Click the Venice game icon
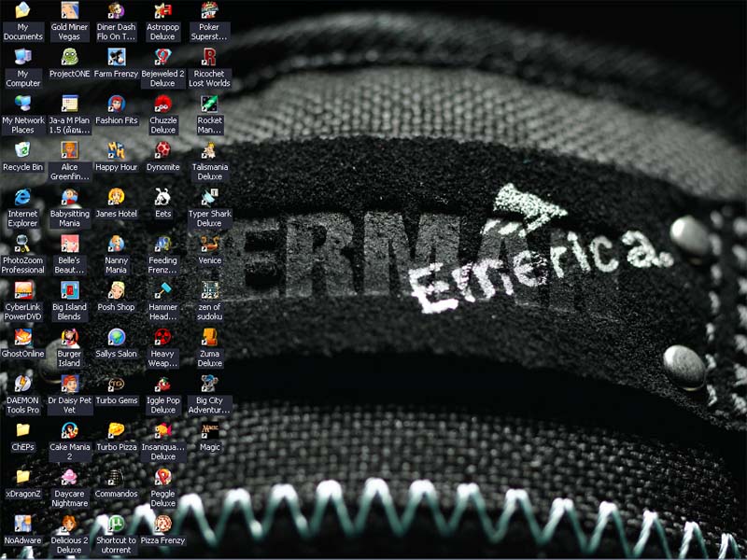This screenshot has width=747, height=560. point(209,244)
